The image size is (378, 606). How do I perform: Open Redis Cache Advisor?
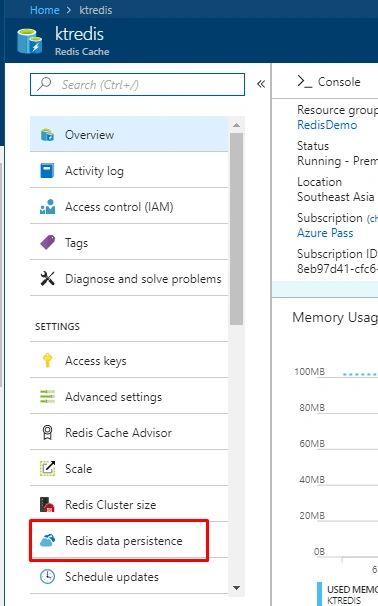[x=129, y=432]
